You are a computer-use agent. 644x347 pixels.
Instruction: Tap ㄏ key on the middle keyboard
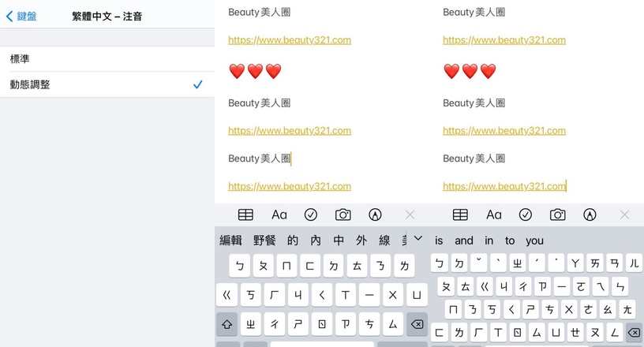pyautogui.click(x=275, y=295)
